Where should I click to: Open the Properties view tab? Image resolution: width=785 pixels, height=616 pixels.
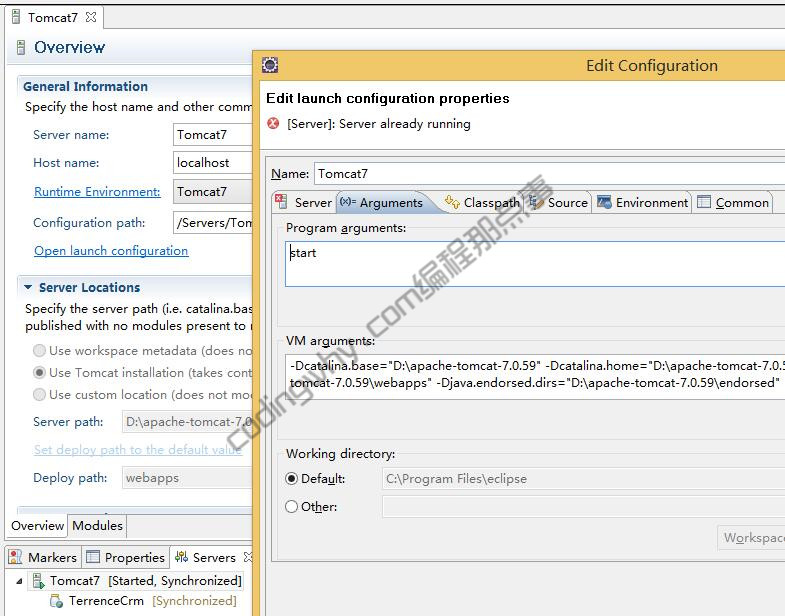pyautogui.click(x=125, y=557)
